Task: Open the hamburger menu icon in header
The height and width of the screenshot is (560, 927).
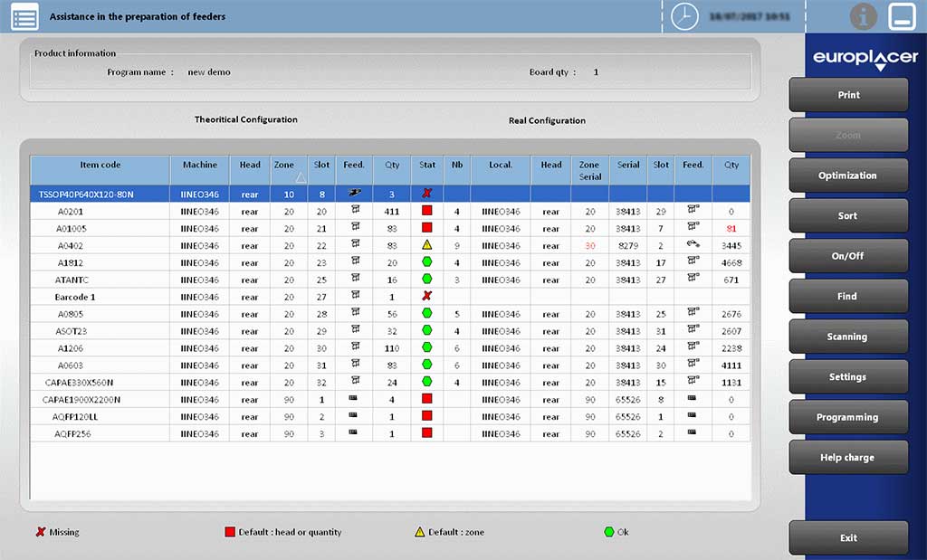Action: (24, 16)
